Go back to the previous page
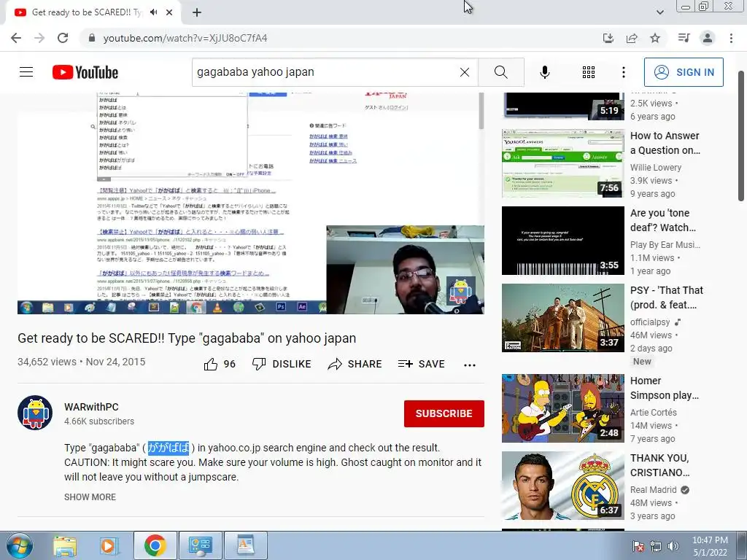Image resolution: width=747 pixels, height=560 pixels. 16,38
